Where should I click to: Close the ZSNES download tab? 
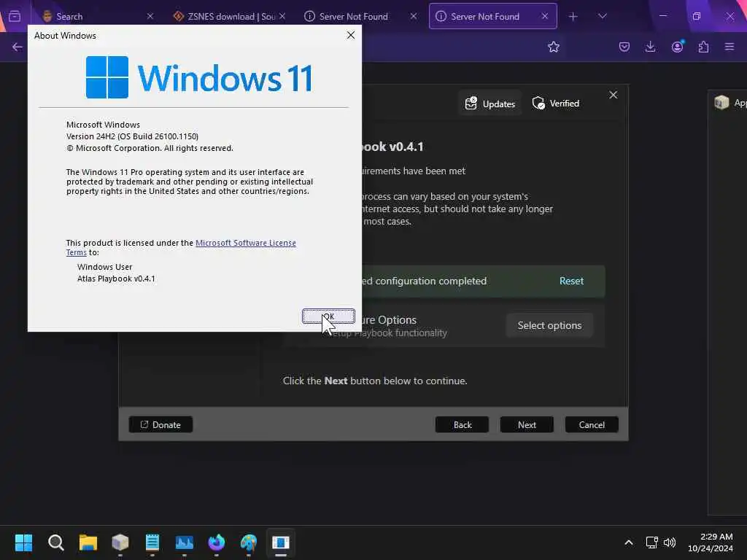point(282,16)
